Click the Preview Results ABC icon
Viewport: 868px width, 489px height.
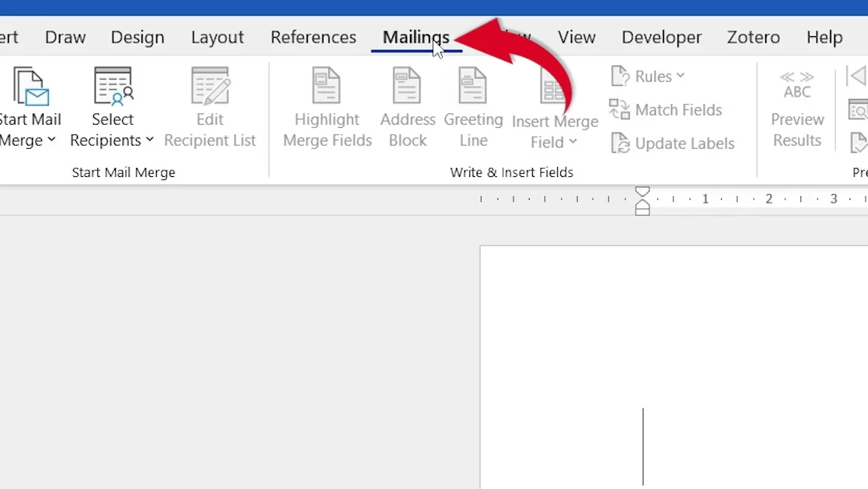pyautogui.click(x=797, y=85)
